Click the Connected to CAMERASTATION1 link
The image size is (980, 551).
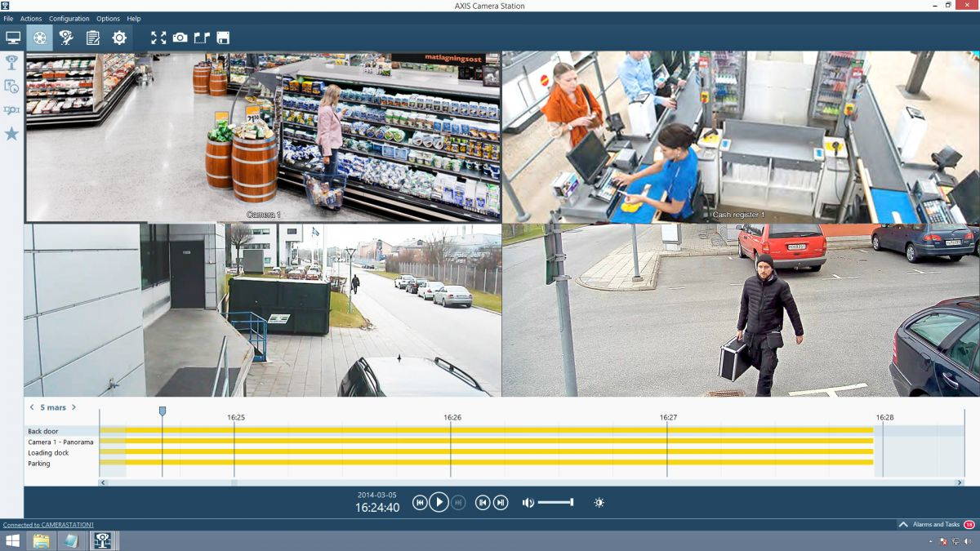pos(48,525)
